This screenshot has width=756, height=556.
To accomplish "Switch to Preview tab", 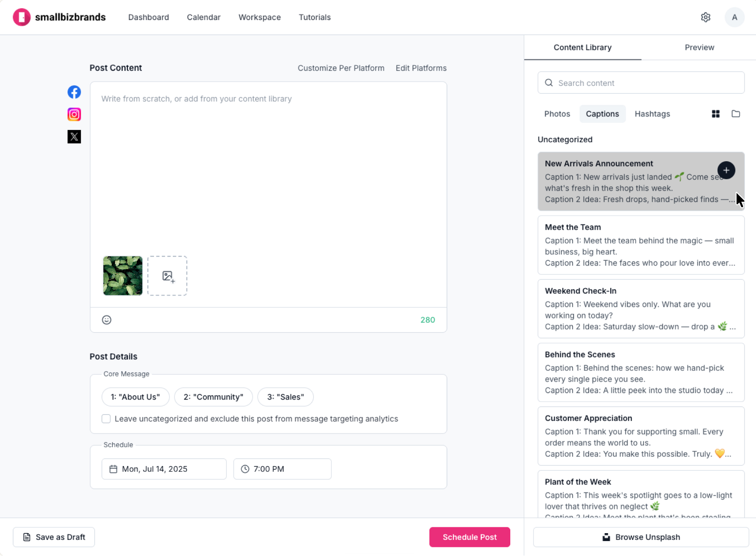I will tap(699, 47).
